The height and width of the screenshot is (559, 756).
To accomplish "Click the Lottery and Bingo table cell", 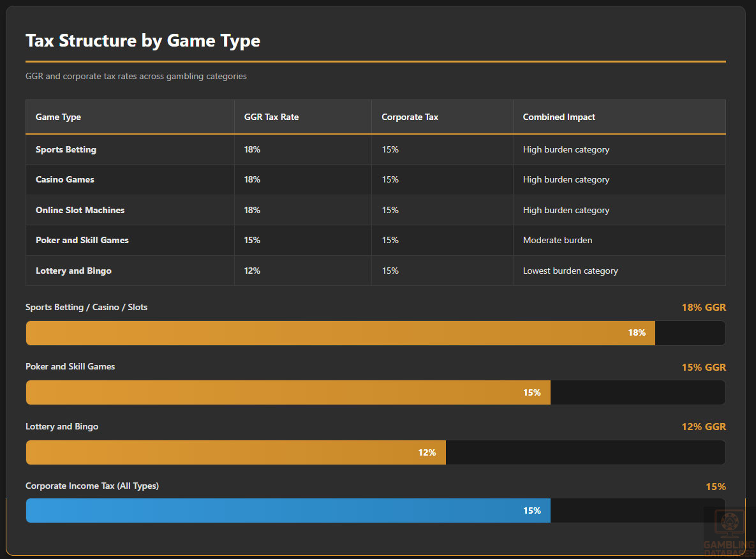I will (x=73, y=271).
